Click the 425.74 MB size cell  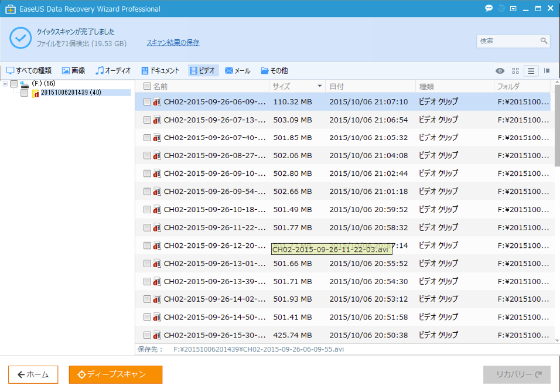click(292, 335)
